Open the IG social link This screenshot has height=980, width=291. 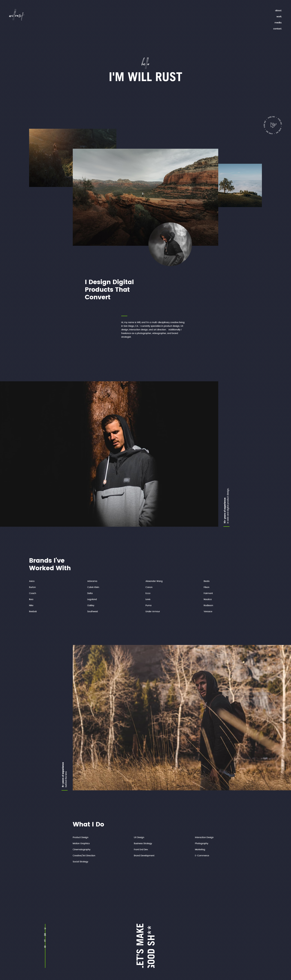coord(45,946)
